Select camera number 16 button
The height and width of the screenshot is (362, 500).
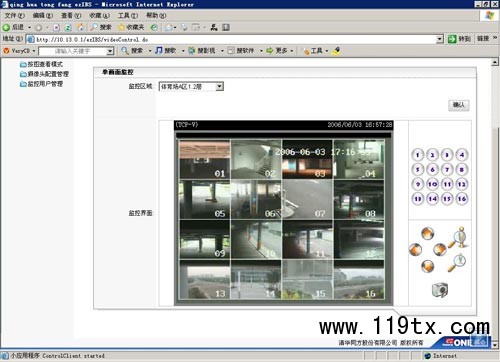[x=462, y=199]
